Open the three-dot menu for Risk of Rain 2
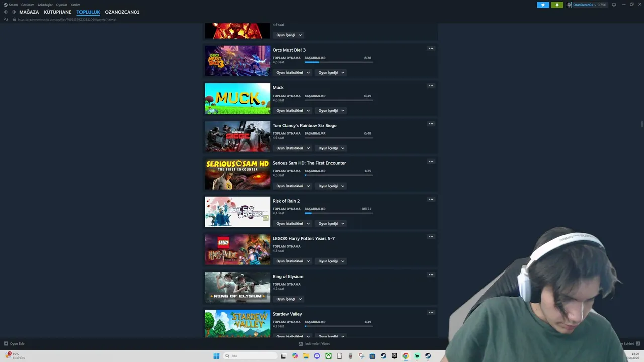Screen dimensions: 644x362 click(431, 199)
